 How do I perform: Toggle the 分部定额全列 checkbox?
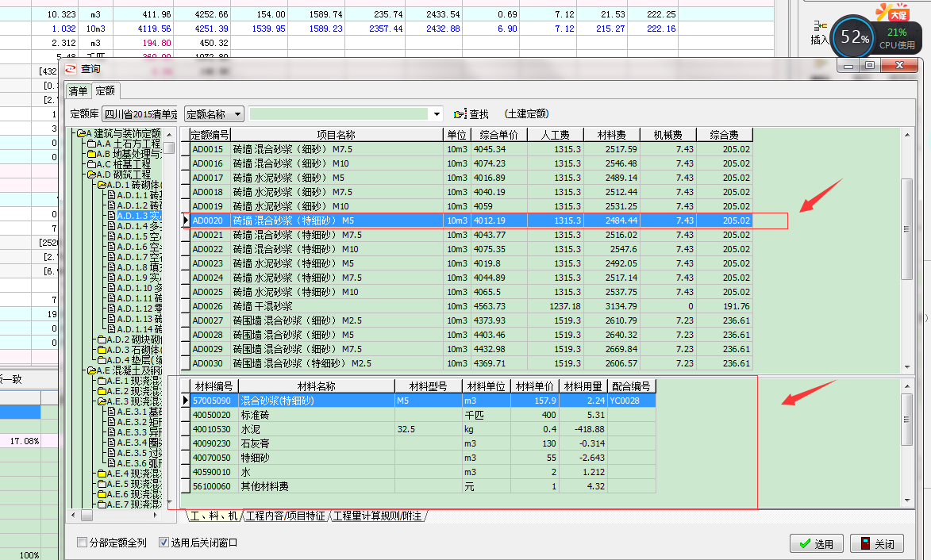(82, 543)
